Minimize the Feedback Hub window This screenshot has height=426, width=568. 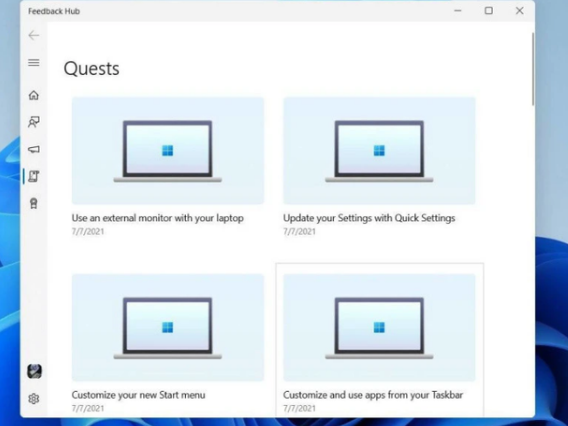[x=458, y=11]
